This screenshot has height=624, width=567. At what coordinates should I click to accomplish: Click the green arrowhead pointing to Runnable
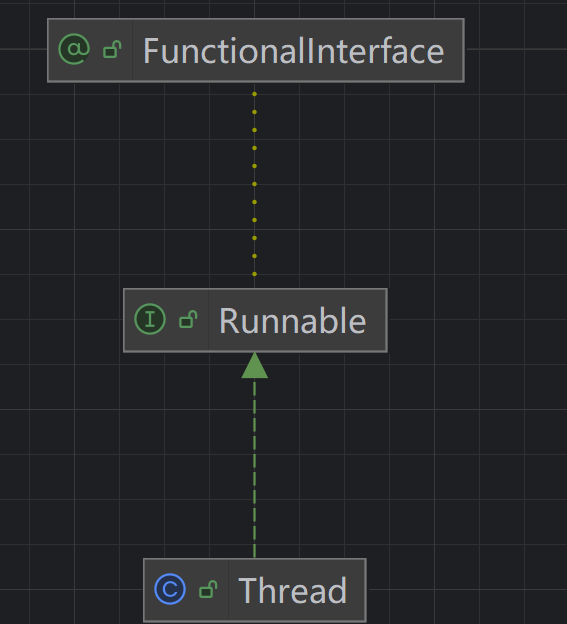[x=255, y=365]
